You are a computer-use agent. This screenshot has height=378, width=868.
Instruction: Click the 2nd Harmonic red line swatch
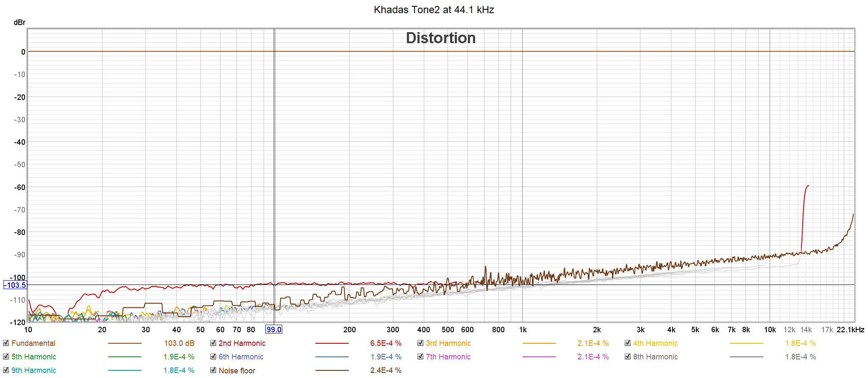pyautogui.click(x=332, y=343)
